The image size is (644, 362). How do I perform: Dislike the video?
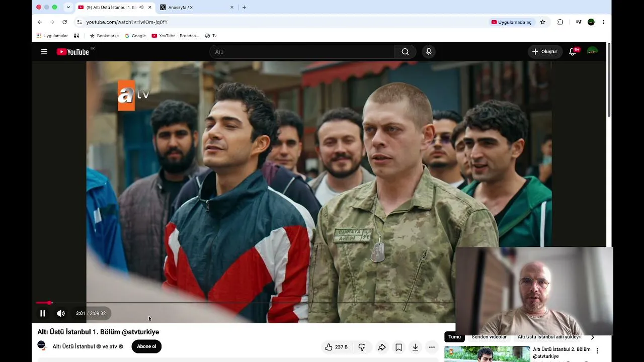(362, 347)
